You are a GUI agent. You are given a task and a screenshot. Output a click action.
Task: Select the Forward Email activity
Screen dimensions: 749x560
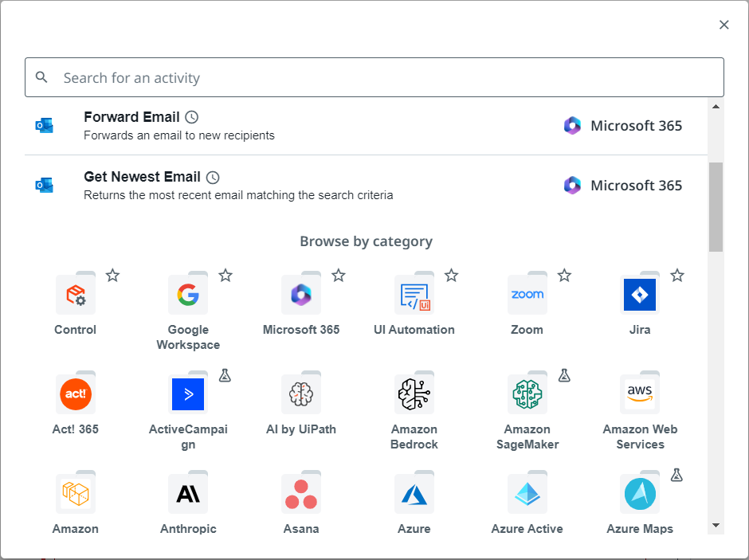131,117
